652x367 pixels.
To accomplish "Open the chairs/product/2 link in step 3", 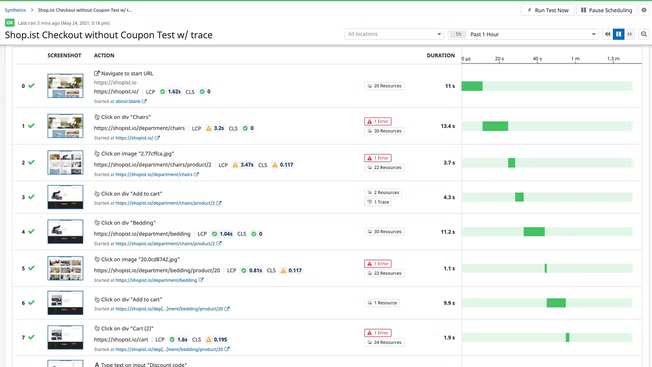I will tap(165, 203).
